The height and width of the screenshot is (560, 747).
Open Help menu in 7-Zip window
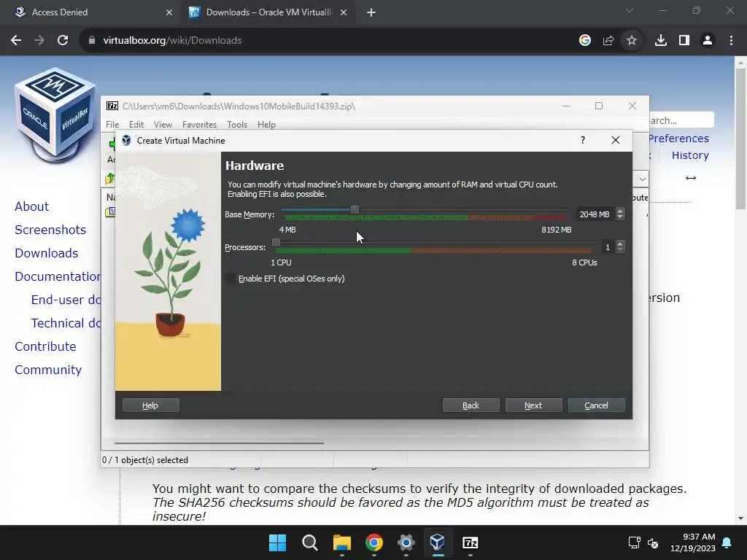pos(266,124)
